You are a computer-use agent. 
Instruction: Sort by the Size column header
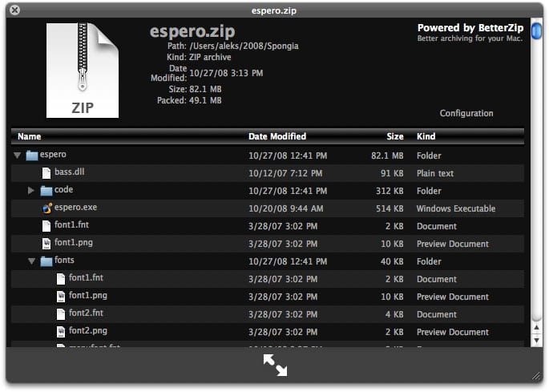tap(395, 136)
